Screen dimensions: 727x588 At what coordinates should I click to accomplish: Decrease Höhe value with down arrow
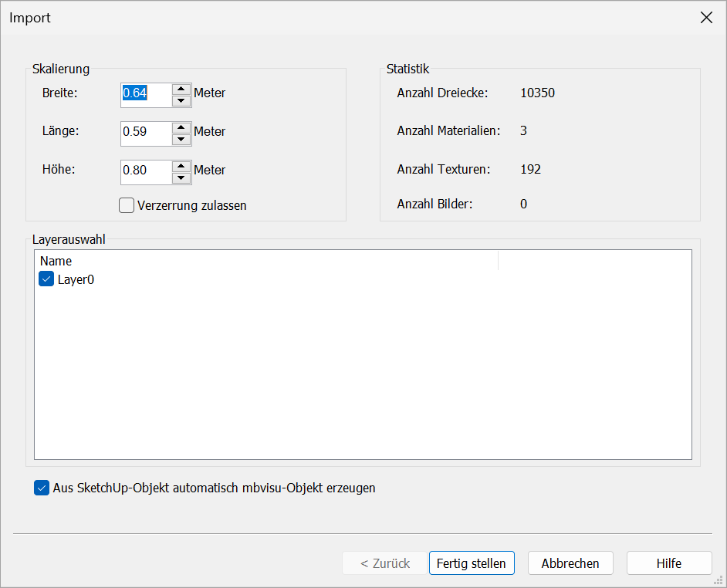click(x=181, y=178)
